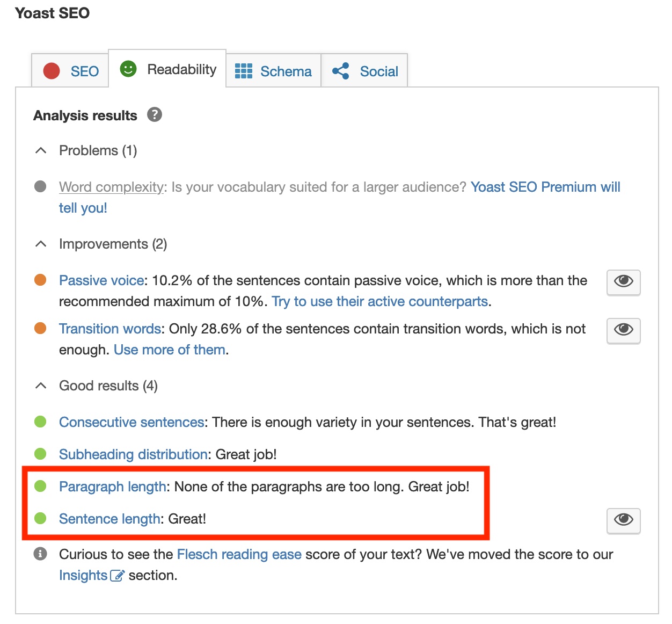
Task: Open the Flesch reading ease link
Action: point(239,554)
